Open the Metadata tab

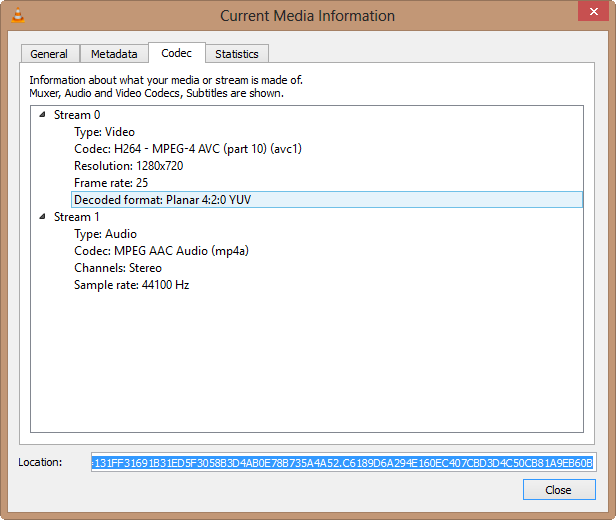coord(114,54)
